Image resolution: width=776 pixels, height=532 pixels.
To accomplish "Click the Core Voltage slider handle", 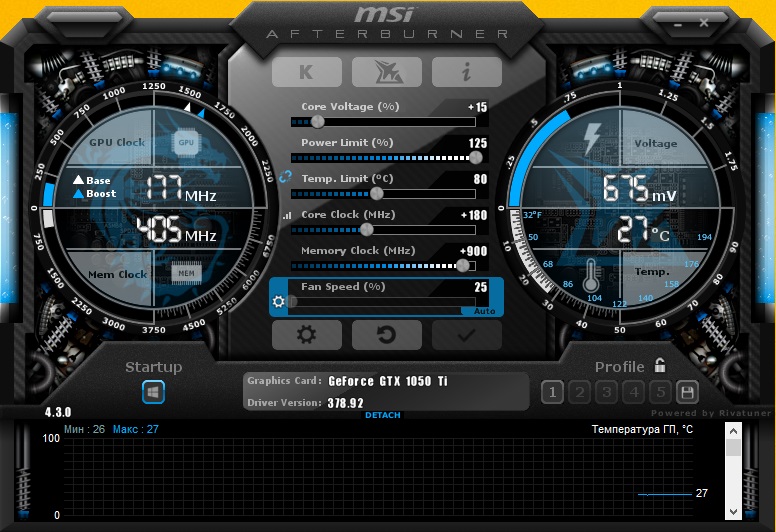I will [318, 121].
